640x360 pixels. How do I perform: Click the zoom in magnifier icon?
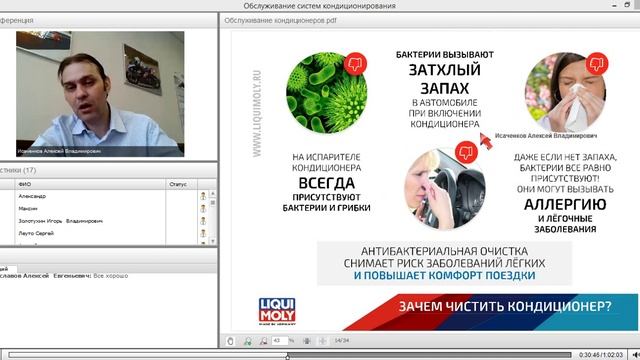(248, 341)
